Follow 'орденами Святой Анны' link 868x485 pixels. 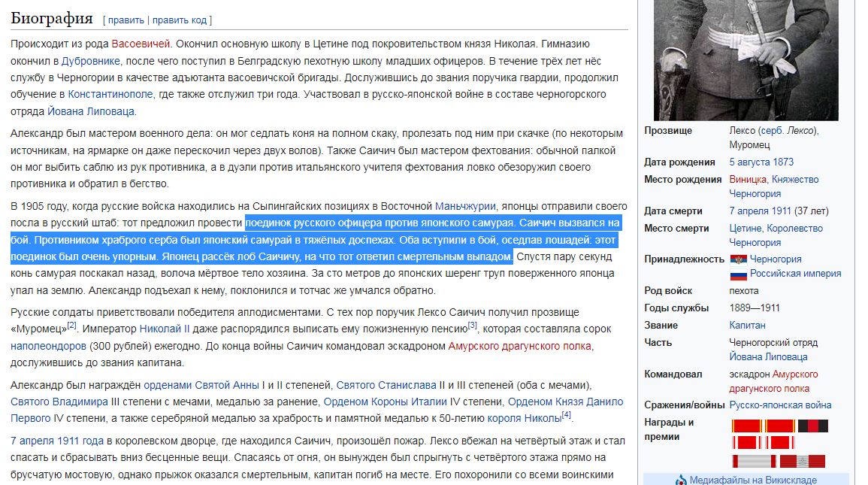[x=201, y=385]
